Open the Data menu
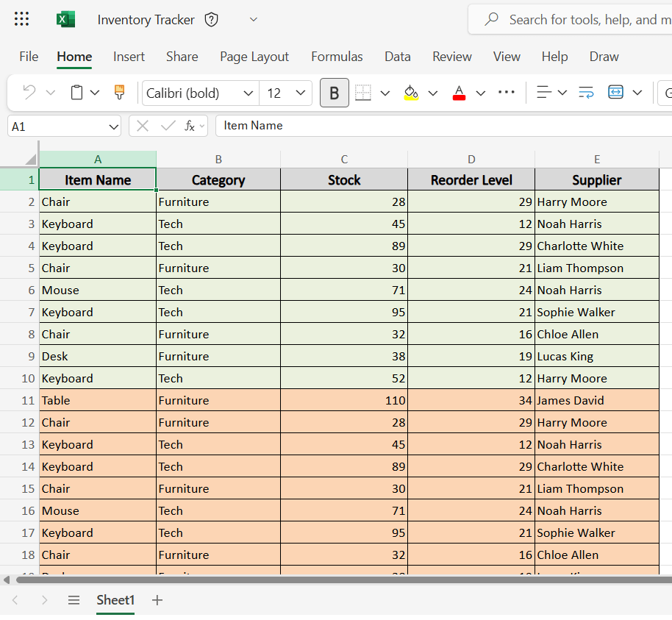 [397, 56]
